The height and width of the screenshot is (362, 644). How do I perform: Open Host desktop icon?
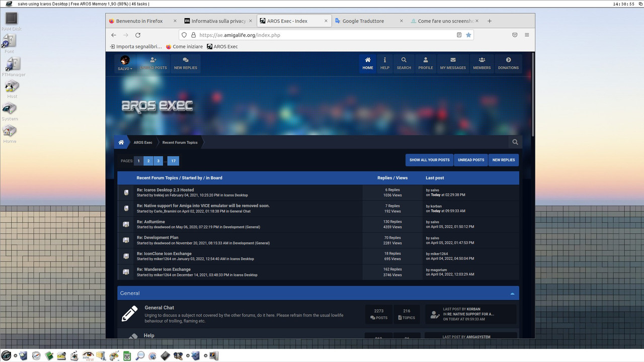coord(12,89)
